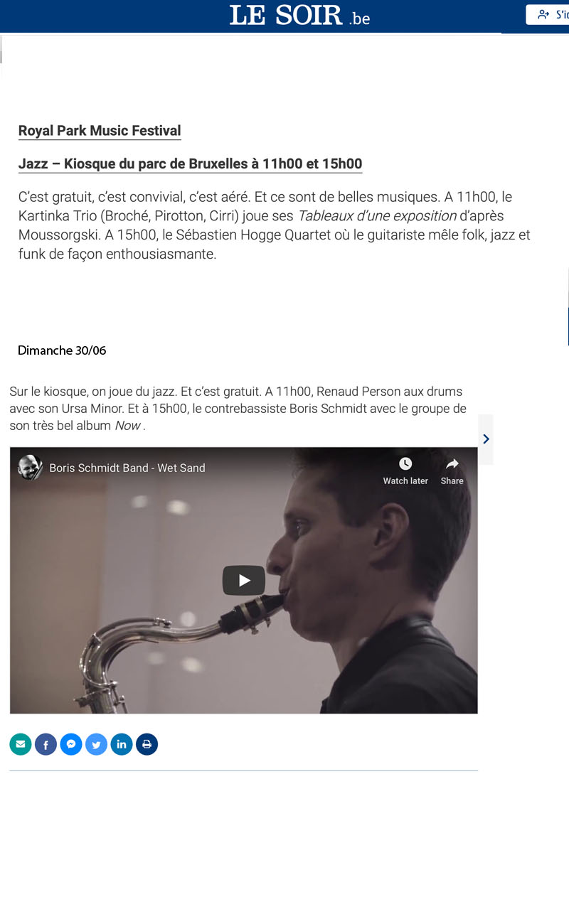The height and width of the screenshot is (924, 569).
Task: Send the article via Messenger icon
Action: click(71, 744)
